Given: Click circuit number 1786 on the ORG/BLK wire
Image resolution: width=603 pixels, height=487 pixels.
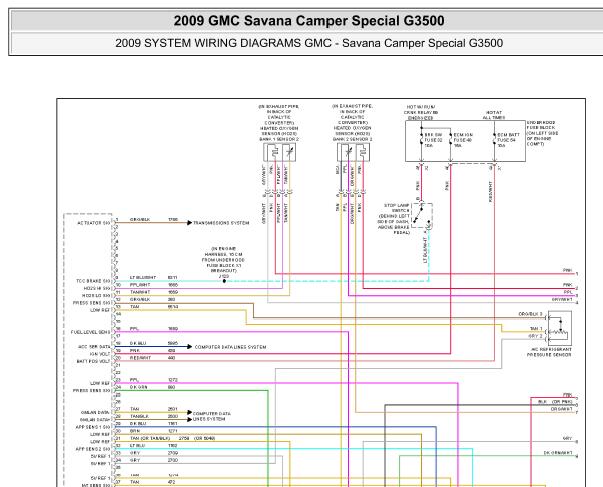Looking at the screenshot, I should tap(173, 219).
